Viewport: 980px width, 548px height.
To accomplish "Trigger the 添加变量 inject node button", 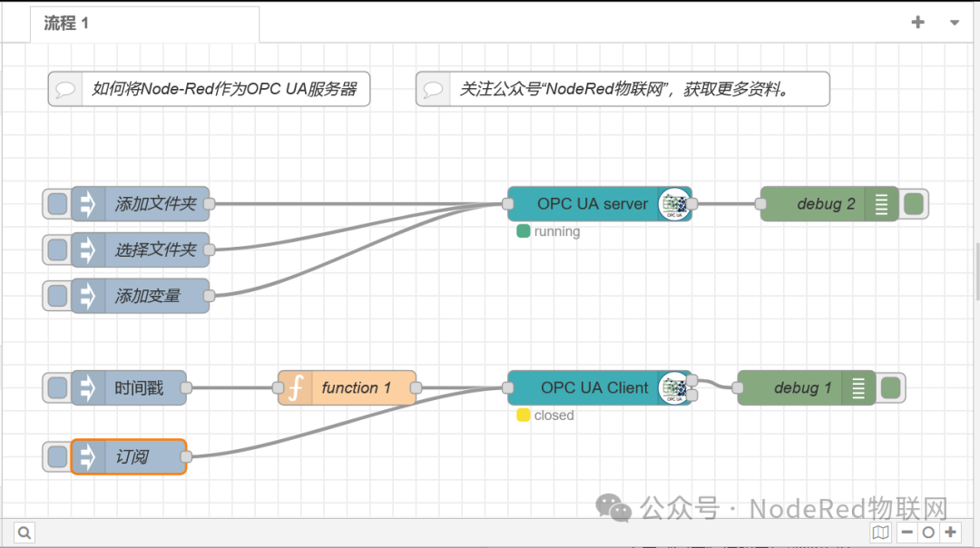I will pos(57,296).
